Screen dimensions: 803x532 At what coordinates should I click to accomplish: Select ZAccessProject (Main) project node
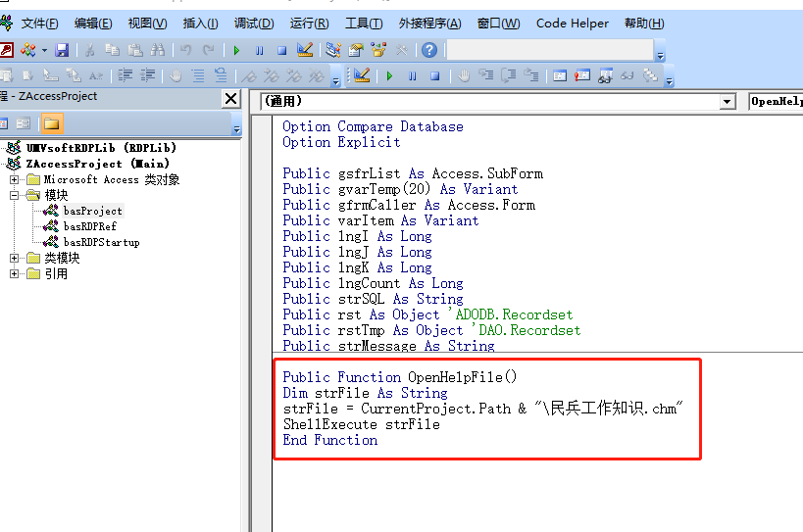97,164
